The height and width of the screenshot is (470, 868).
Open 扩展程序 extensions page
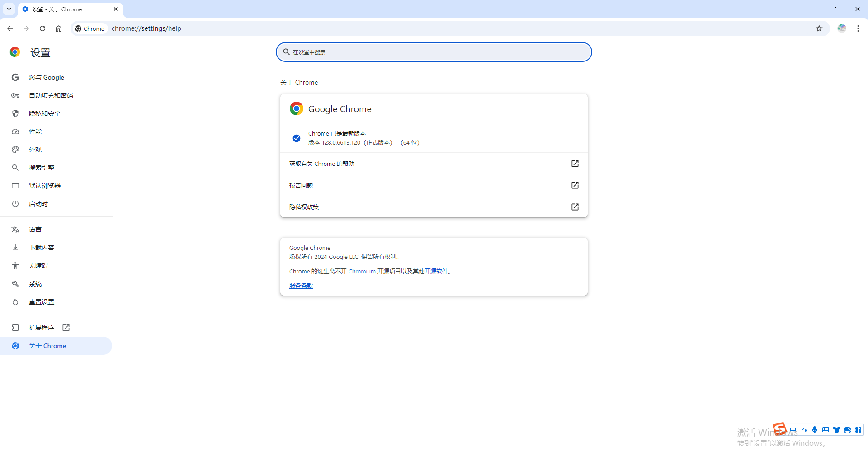(x=57, y=328)
